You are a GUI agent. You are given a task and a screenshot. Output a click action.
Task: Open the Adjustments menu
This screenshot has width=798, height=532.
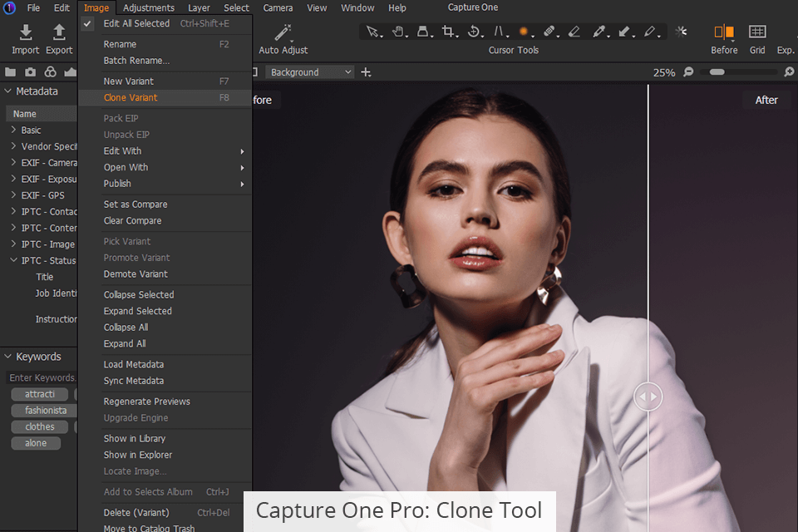pyautogui.click(x=149, y=7)
